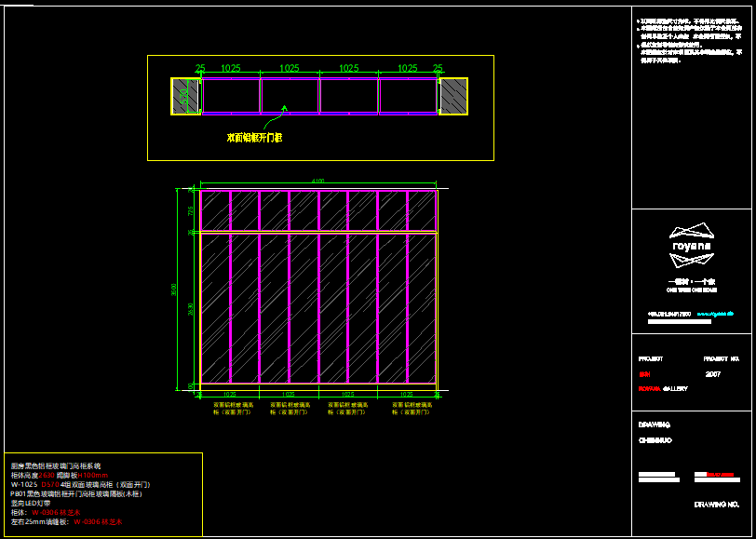Select the 4100 overall width dimension
756x539 pixels.
pyautogui.click(x=318, y=182)
